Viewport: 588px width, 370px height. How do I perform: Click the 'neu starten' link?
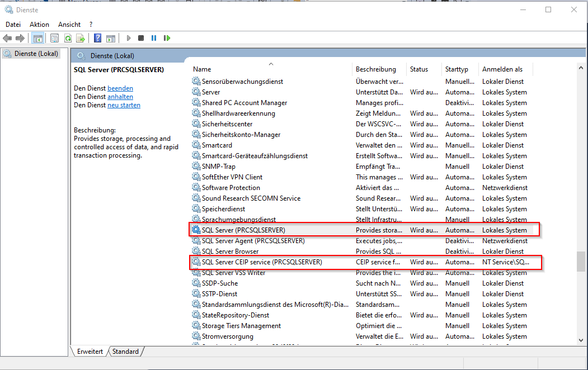coord(124,105)
